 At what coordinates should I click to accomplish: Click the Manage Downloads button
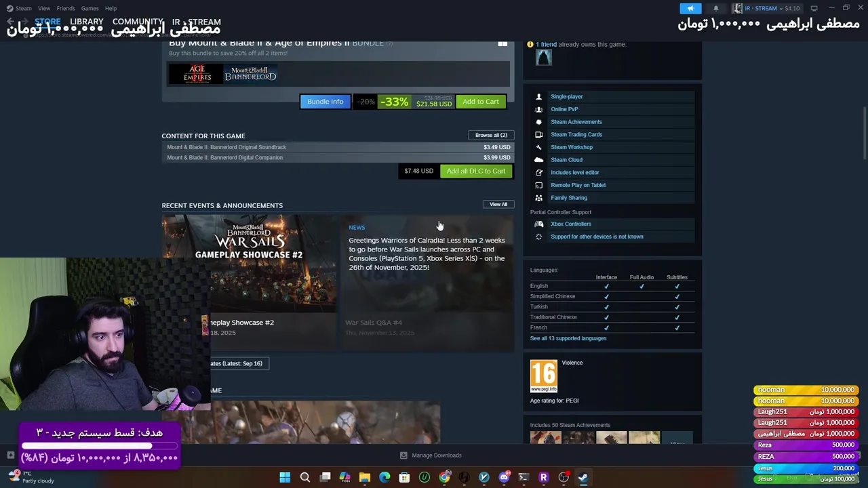pyautogui.click(x=431, y=455)
